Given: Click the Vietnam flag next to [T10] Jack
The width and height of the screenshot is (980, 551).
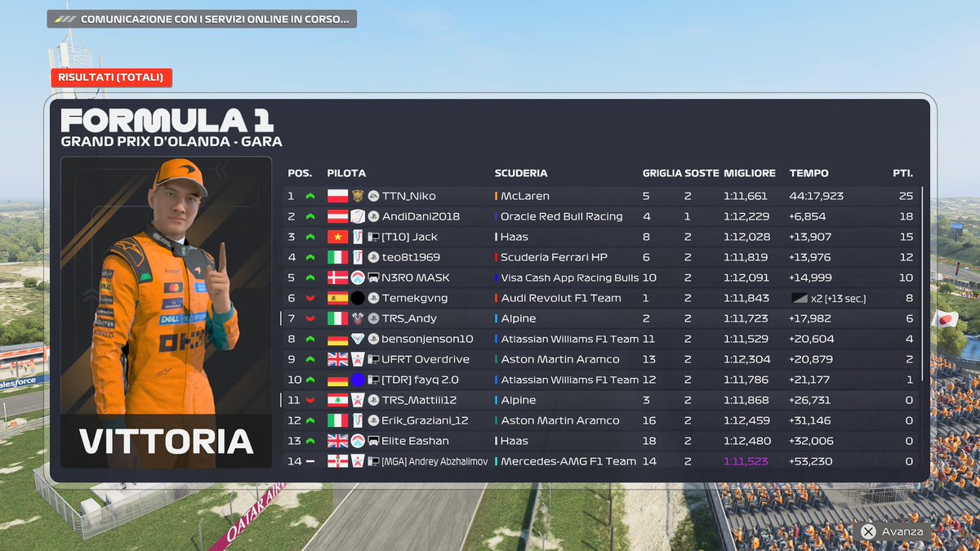Looking at the screenshot, I should point(337,237).
